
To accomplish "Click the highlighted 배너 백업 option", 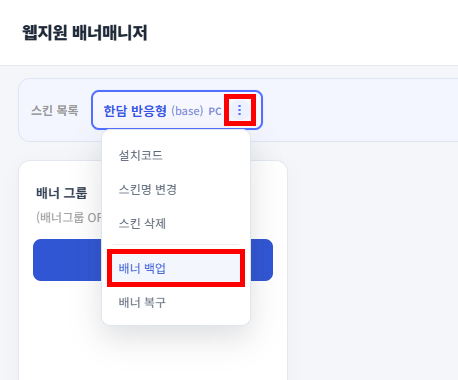I will tap(176, 268).
